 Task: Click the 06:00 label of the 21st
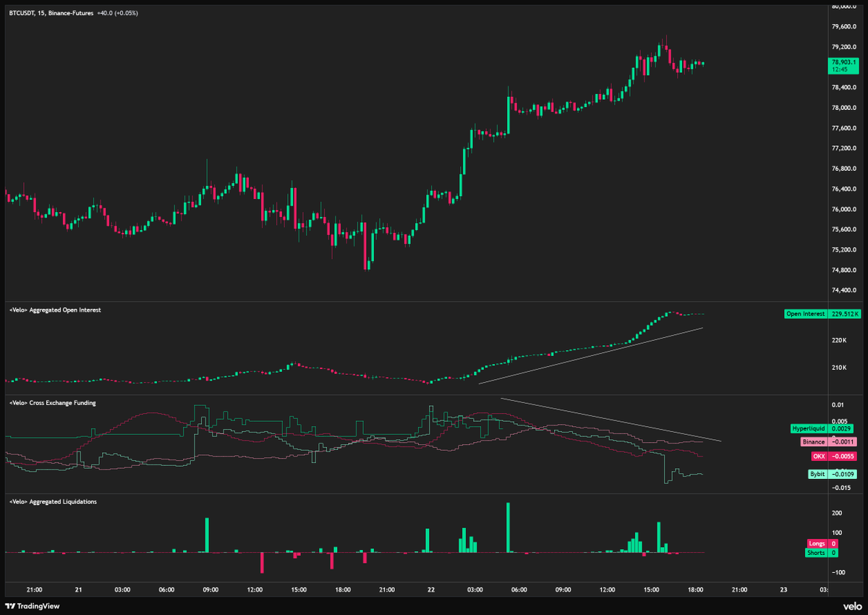click(166, 590)
